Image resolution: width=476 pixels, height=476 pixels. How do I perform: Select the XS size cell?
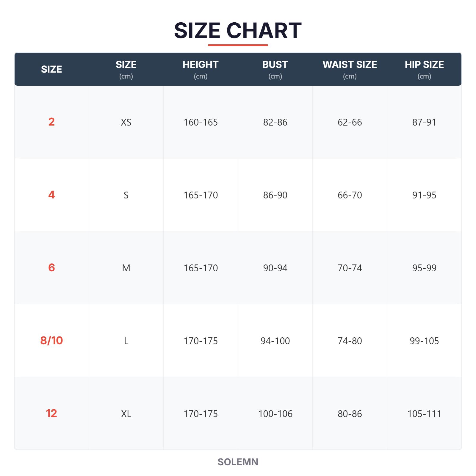[126, 122]
